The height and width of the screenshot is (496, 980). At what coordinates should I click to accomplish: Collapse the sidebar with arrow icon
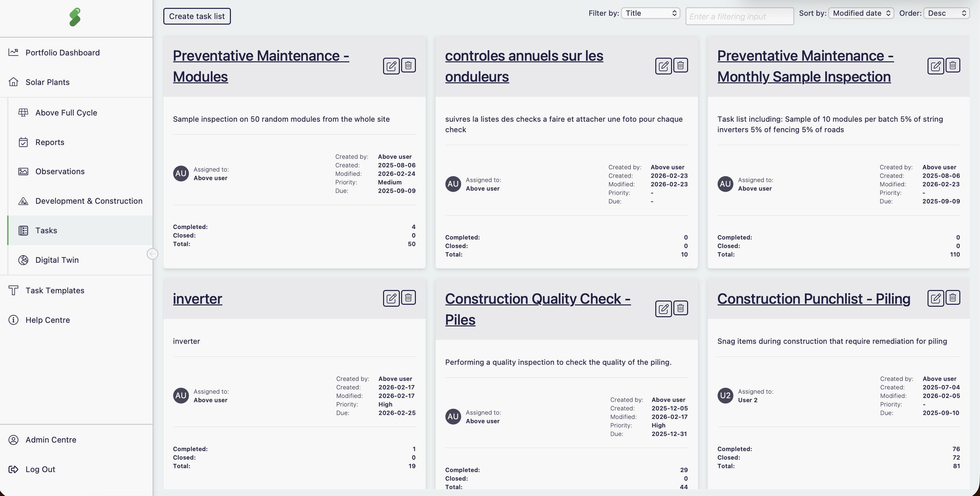point(152,254)
